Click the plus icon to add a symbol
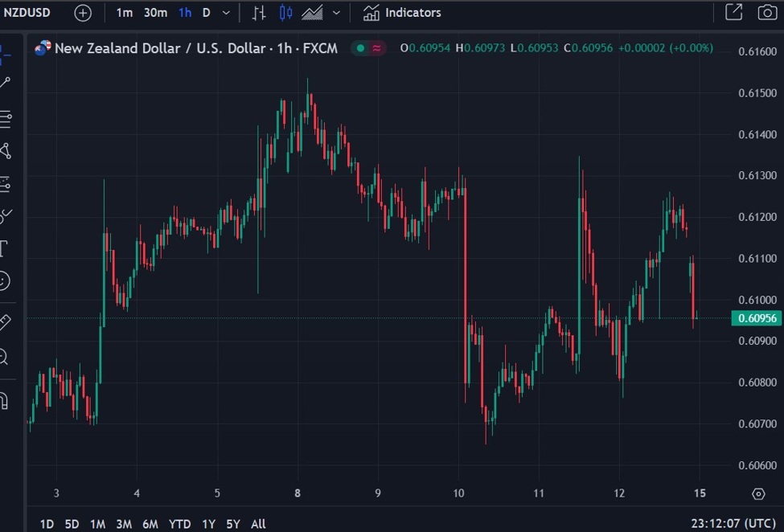The image size is (784, 532). [x=83, y=12]
